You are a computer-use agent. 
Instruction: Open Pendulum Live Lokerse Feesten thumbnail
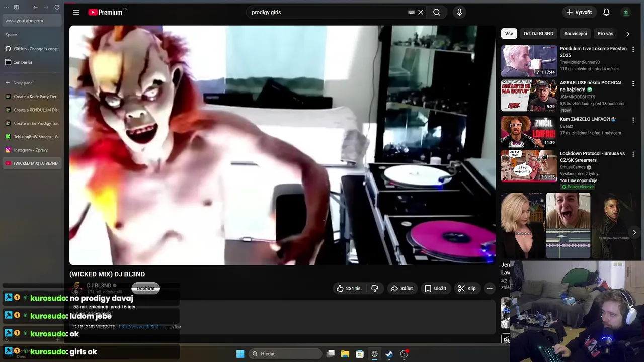529,61
